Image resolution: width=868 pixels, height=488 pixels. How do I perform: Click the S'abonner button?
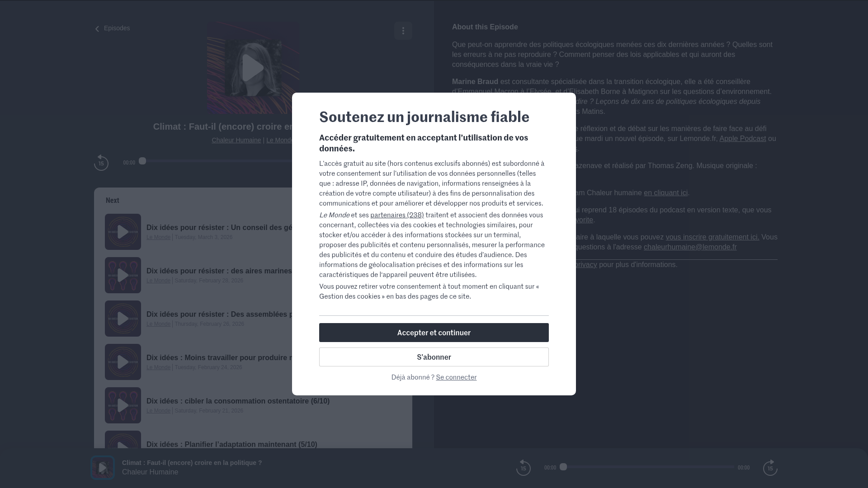point(434,357)
